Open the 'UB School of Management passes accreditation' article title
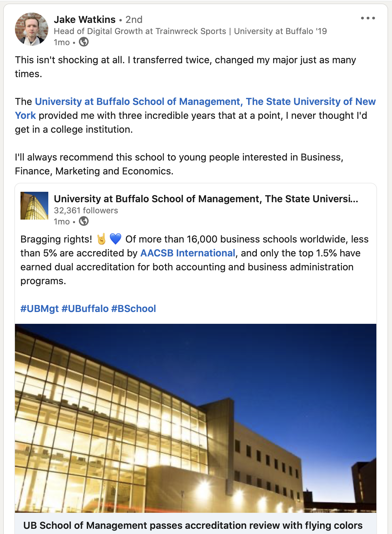The height and width of the screenshot is (534, 392). tap(193, 525)
